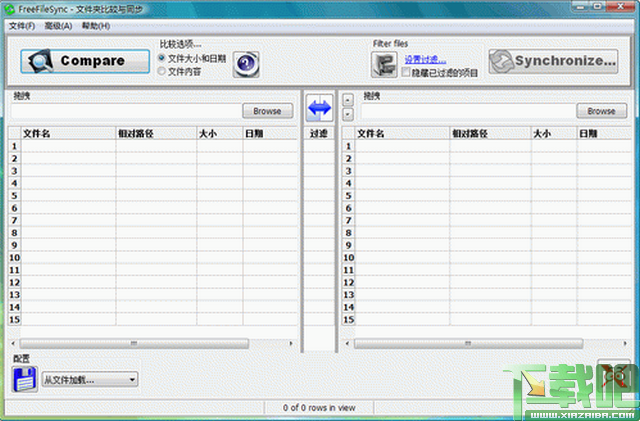This screenshot has height=421, width=640.
Task: Open the Help menu
Action: click(x=96, y=26)
